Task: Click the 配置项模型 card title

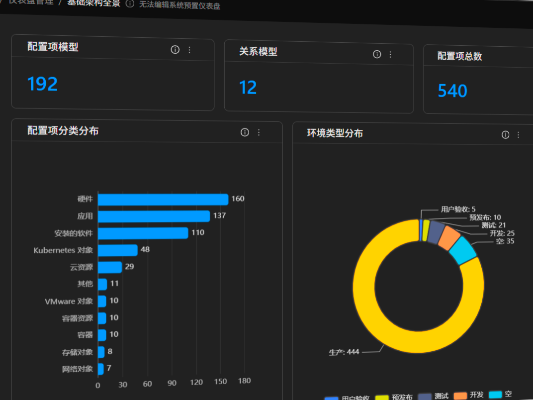Action: [x=53, y=47]
